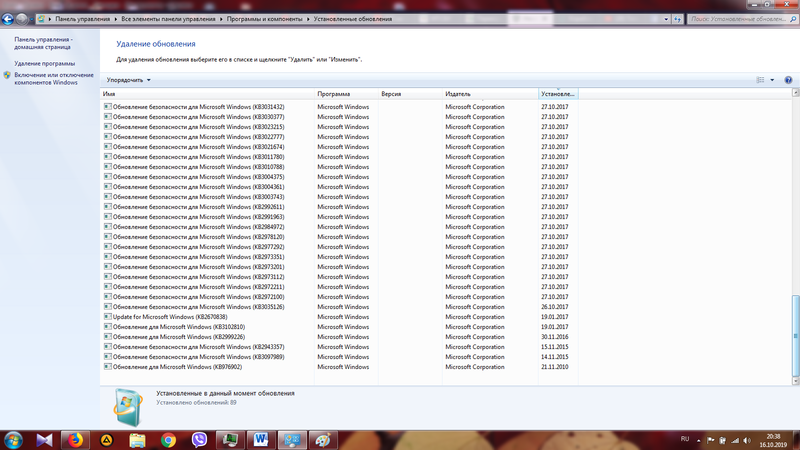Open Firefox from the taskbar
The height and width of the screenshot is (450, 800).
76,440
